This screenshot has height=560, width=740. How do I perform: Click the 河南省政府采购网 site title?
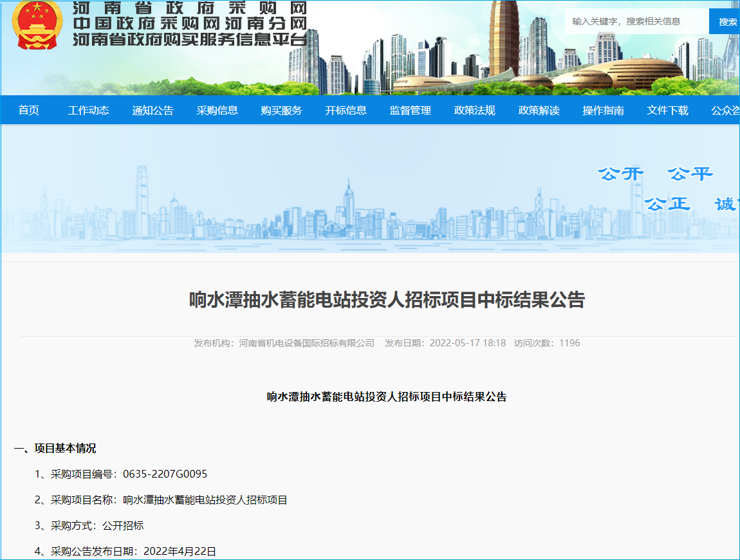point(189,9)
